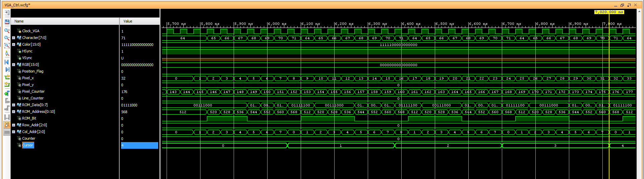Toggle the snap-to-transition toolbar button

[7, 125]
